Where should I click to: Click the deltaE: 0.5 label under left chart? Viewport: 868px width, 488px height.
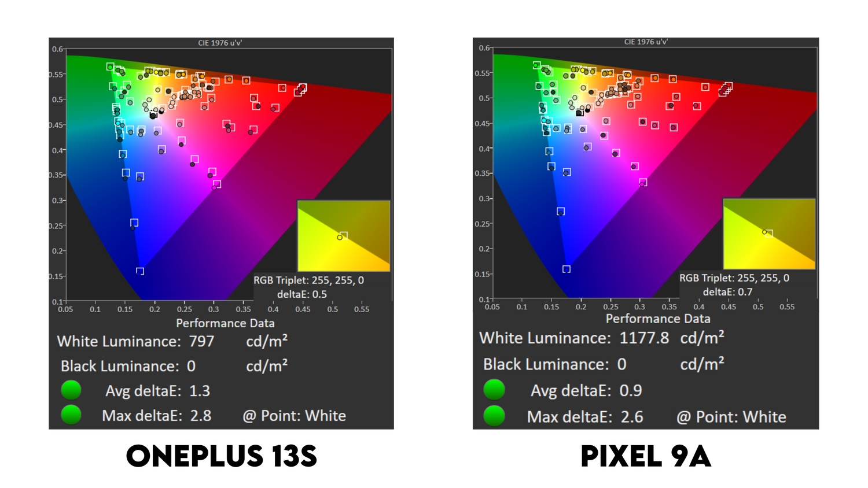(x=301, y=294)
